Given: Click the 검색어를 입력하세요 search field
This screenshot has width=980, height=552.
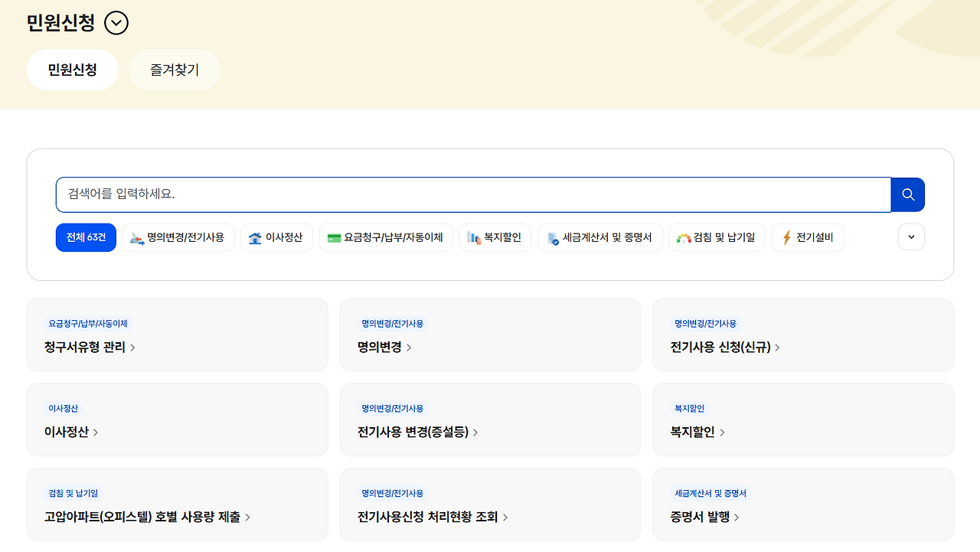Looking at the screenshot, I should coord(473,194).
